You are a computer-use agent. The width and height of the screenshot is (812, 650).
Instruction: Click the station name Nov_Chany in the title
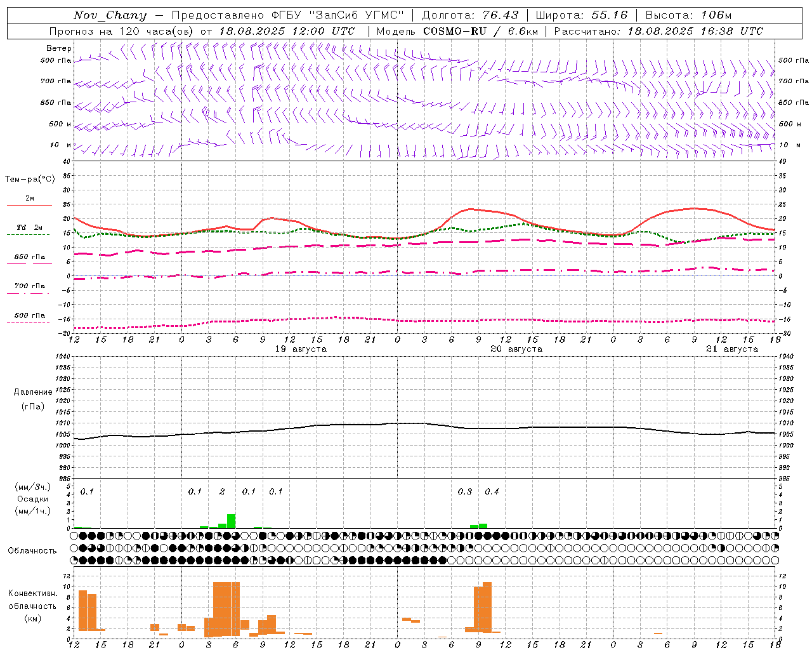110,15
